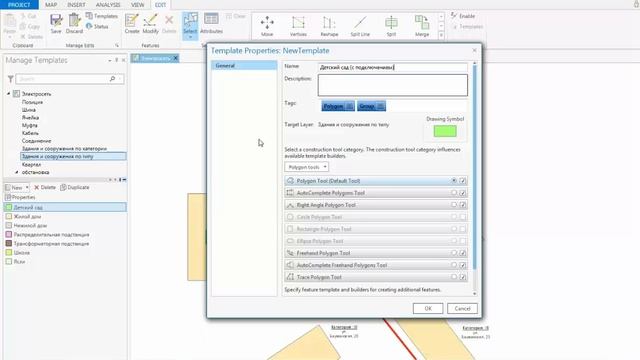Screen dimensions: 640x360
Task: Toggle checkbox for AutoComplete Freehand Polygons Tool
Action: pos(462,265)
